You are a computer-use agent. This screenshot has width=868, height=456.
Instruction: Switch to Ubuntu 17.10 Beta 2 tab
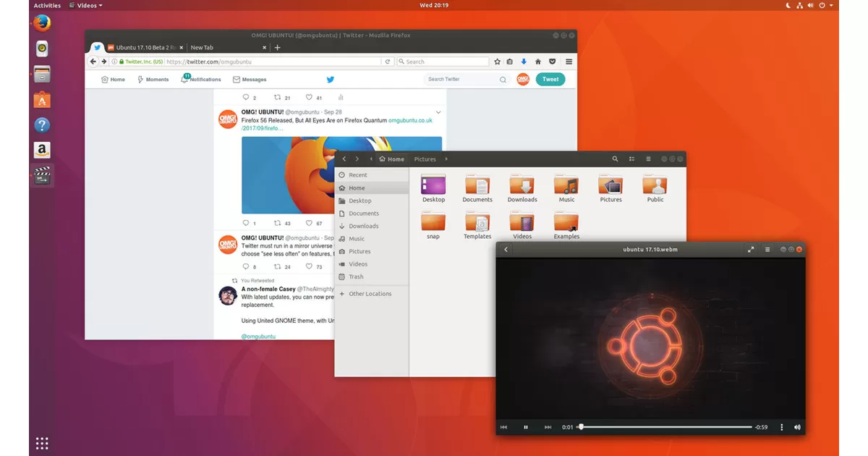(145, 48)
